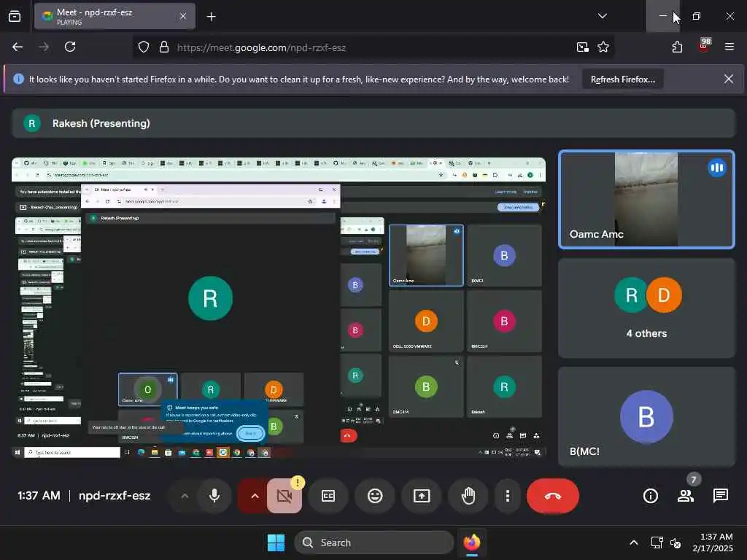
Task: Leave the call with red hang-up button
Action: pos(553,496)
